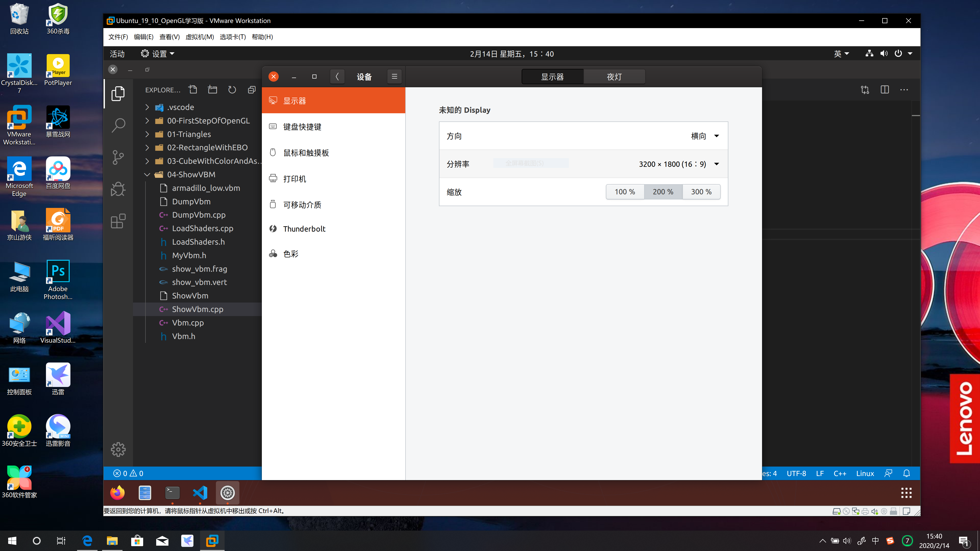Select 可移动介质 in Settings sidebar

click(334, 205)
